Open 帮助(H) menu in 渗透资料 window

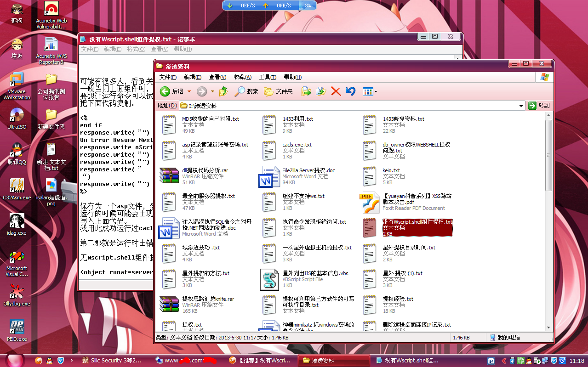tap(292, 77)
